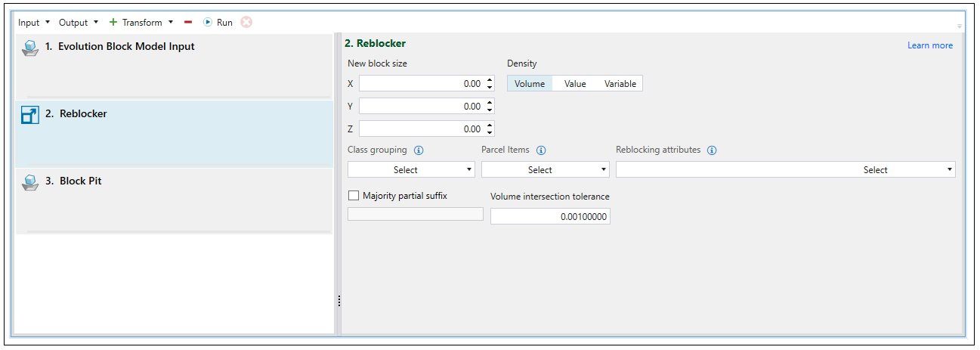The width and height of the screenshot is (980, 350).
Task: Expand the Parcel Items dropdown
Action: tap(545, 170)
